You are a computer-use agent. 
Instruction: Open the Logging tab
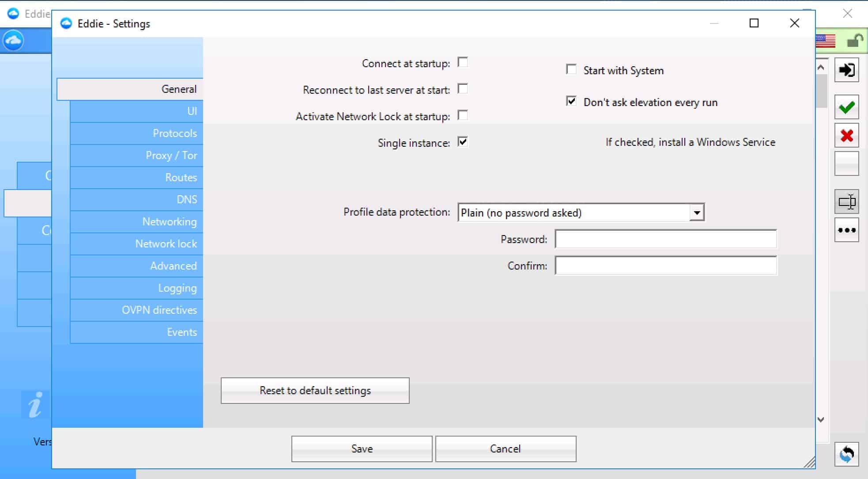pyautogui.click(x=136, y=288)
